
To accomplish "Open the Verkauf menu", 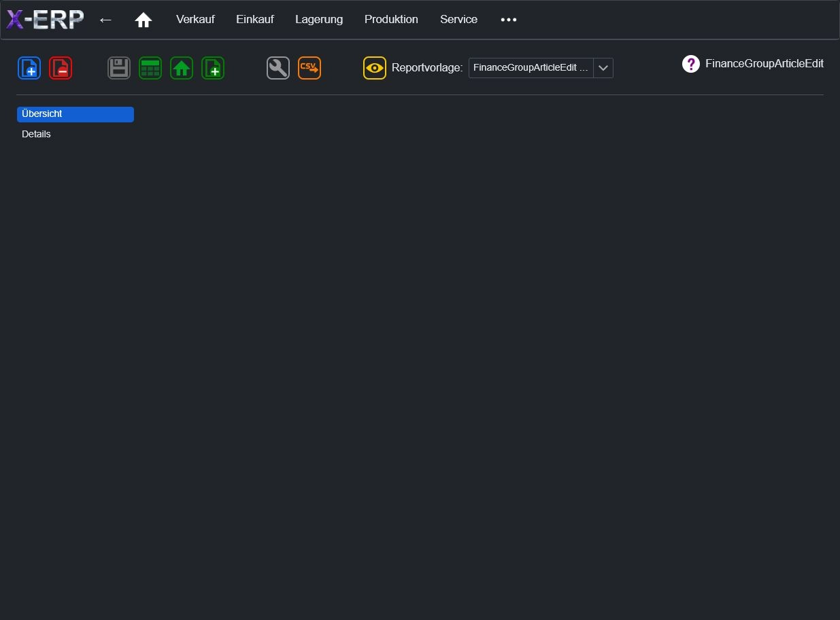I will (195, 20).
